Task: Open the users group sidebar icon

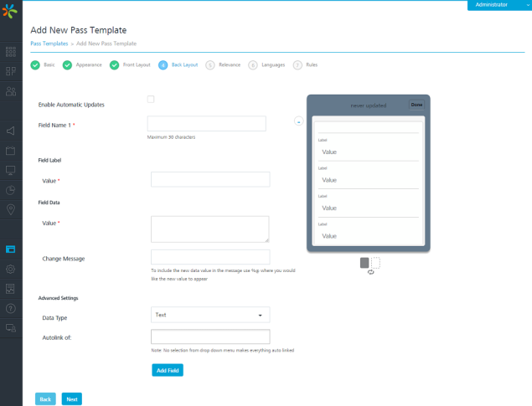Action: tap(11, 92)
